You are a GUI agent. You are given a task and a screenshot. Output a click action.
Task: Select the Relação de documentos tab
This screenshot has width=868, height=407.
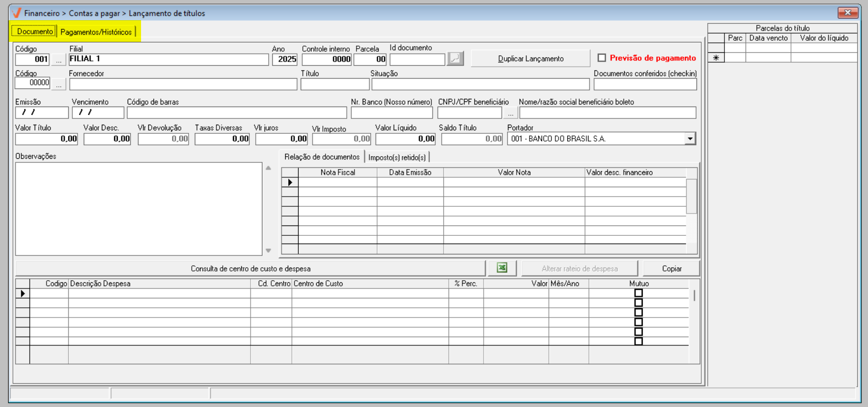[x=322, y=157]
